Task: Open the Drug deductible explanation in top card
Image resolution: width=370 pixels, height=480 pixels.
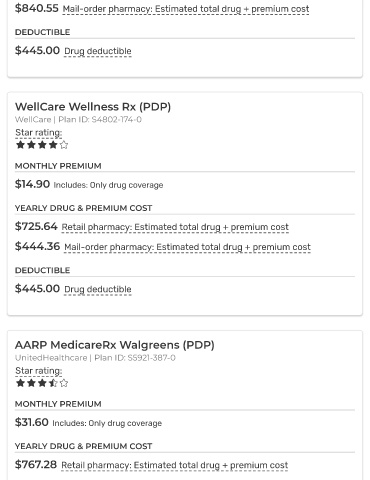Action: 98,51
